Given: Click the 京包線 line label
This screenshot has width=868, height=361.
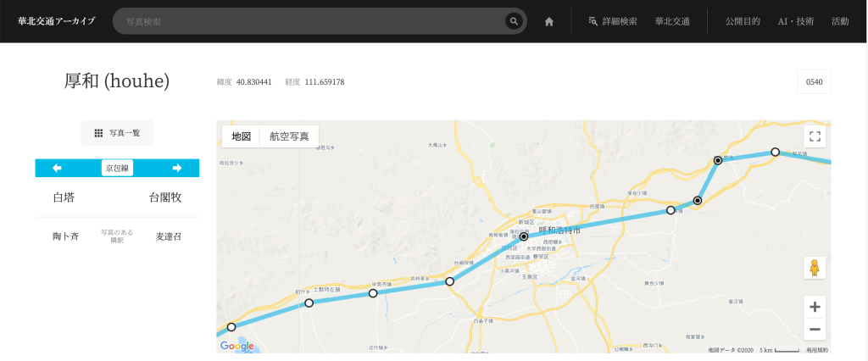Looking at the screenshot, I should (x=117, y=168).
